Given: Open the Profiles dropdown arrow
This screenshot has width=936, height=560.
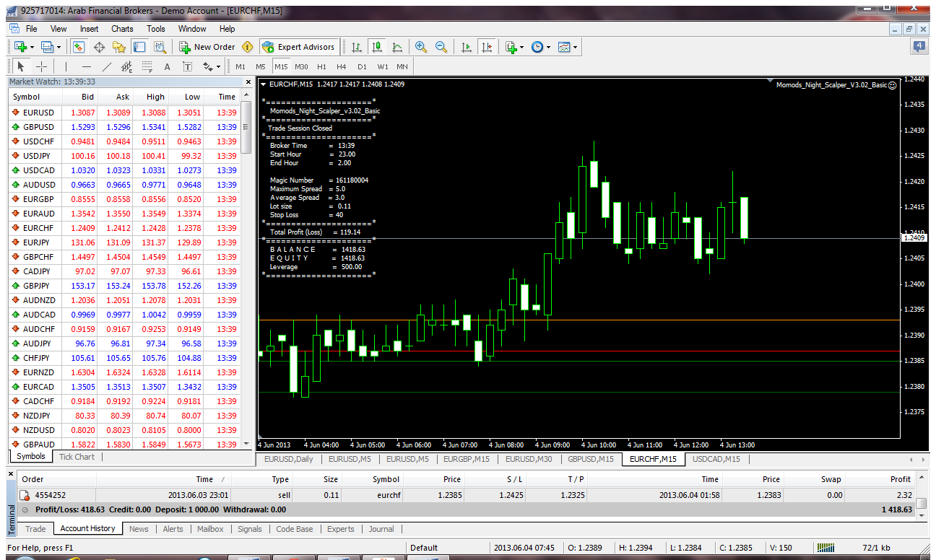Looking at the screenshot, I should pos(58,47).
